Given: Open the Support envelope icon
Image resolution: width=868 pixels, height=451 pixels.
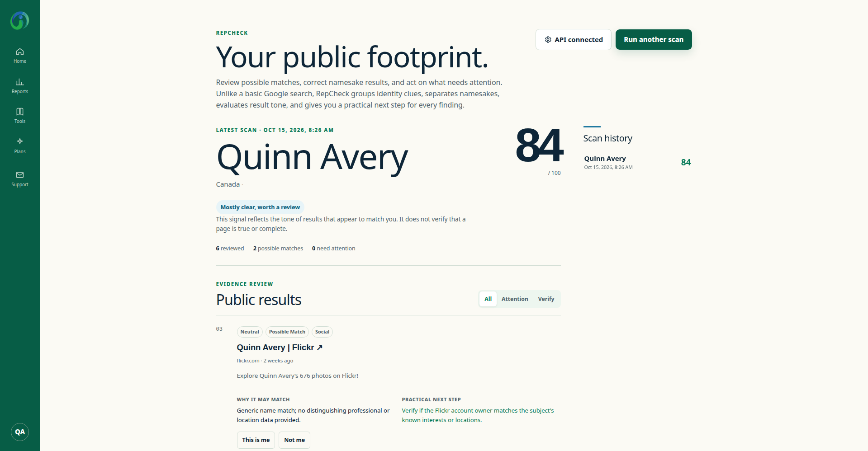Looking at the screenshot, I should 20,175.
